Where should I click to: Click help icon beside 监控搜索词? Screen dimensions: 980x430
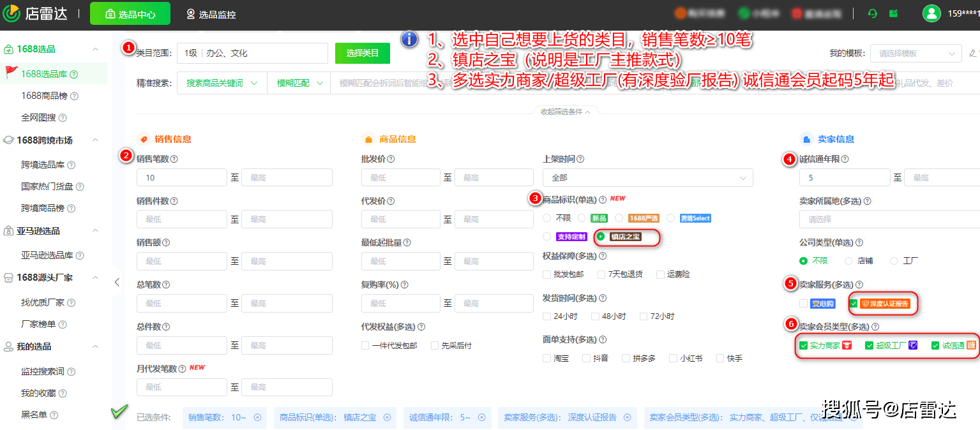(x=71, y=372)
